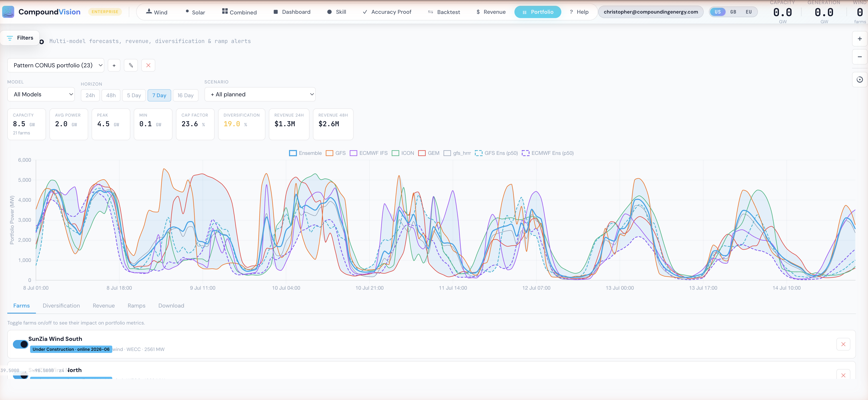The image size is (868, 400).
Task: Click the Diversification 19.0 % card
Action: [242, 124]
